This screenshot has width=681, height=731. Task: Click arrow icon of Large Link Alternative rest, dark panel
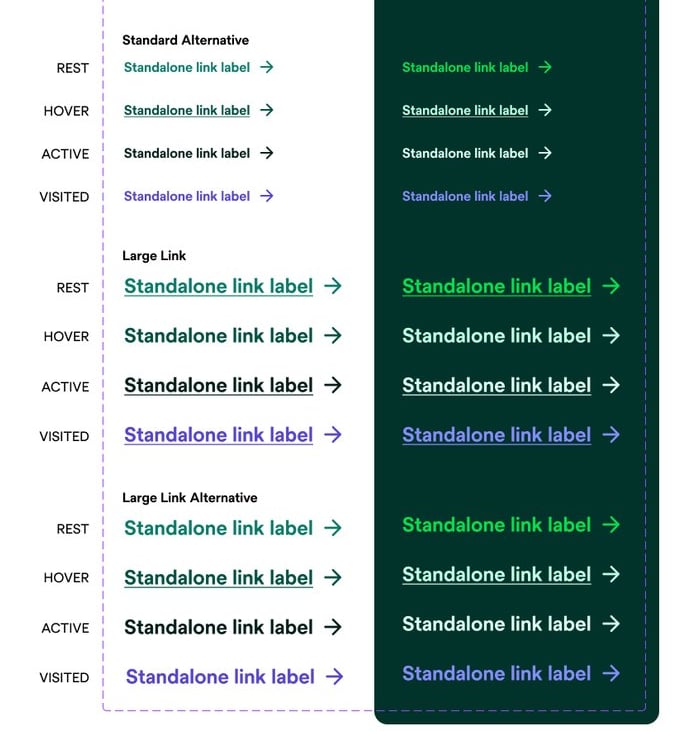click(x=611, y=524)
